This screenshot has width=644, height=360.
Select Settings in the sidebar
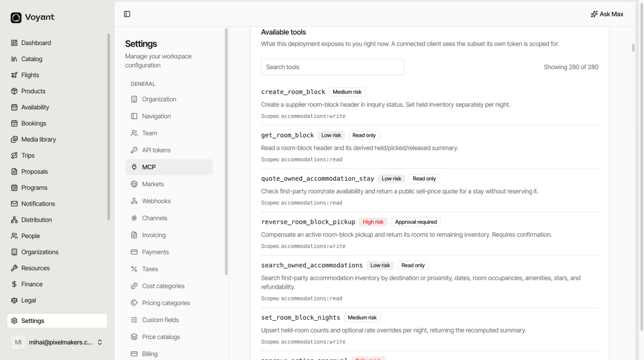[x=57, y=321]
